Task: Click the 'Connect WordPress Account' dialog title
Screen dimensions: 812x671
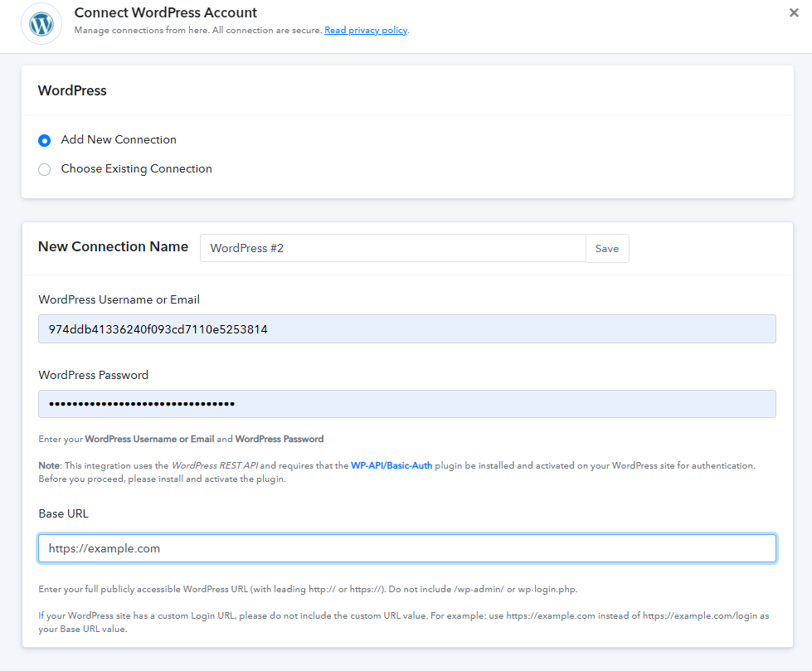Action: [165, 13]
